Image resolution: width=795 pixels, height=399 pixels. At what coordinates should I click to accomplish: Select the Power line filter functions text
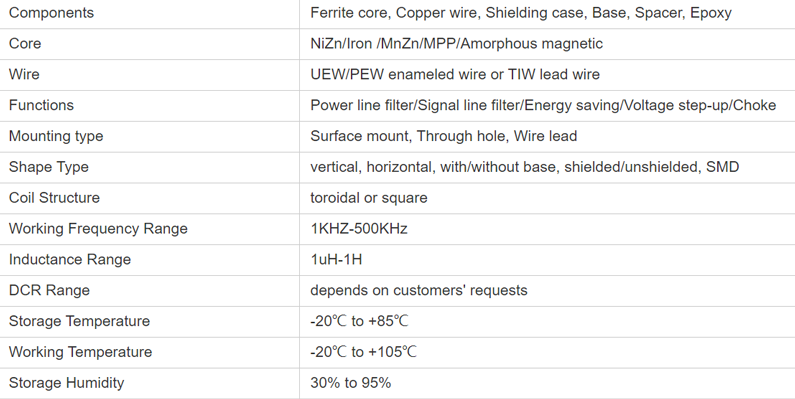point(543,105)
